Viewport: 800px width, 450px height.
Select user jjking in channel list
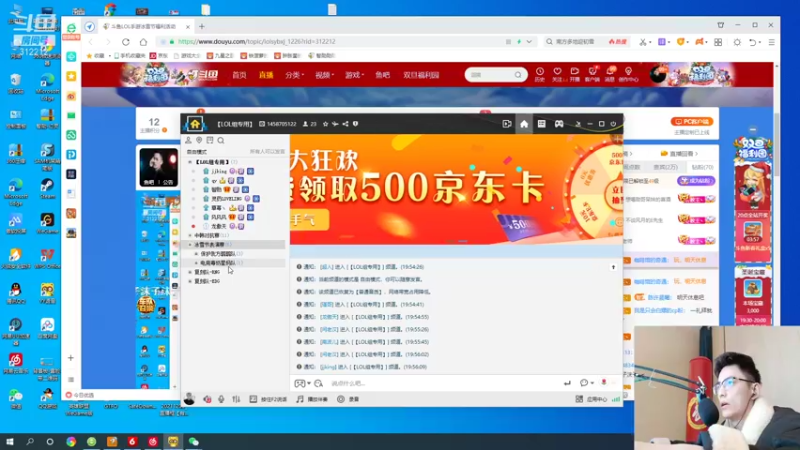(x=219, y=171)
